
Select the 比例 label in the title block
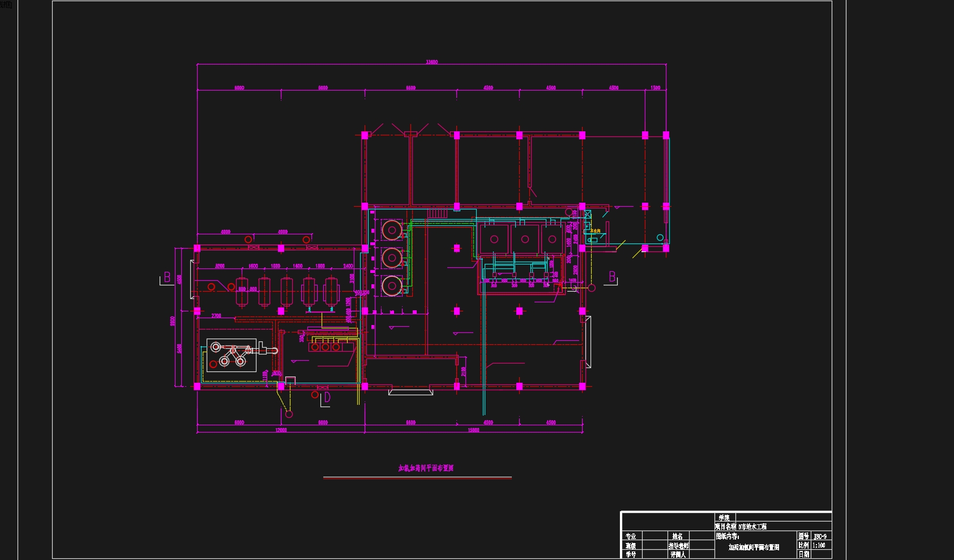[804, 545]
